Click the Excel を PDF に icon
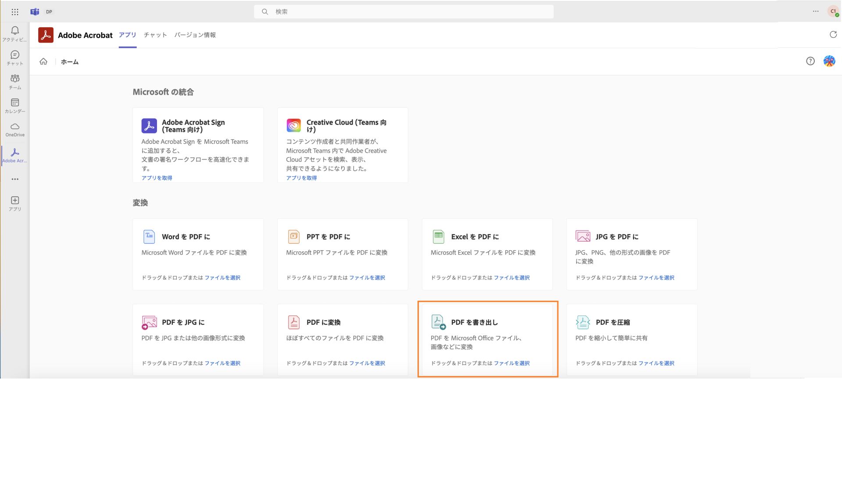The image size is (842, 504). [439, 237]
